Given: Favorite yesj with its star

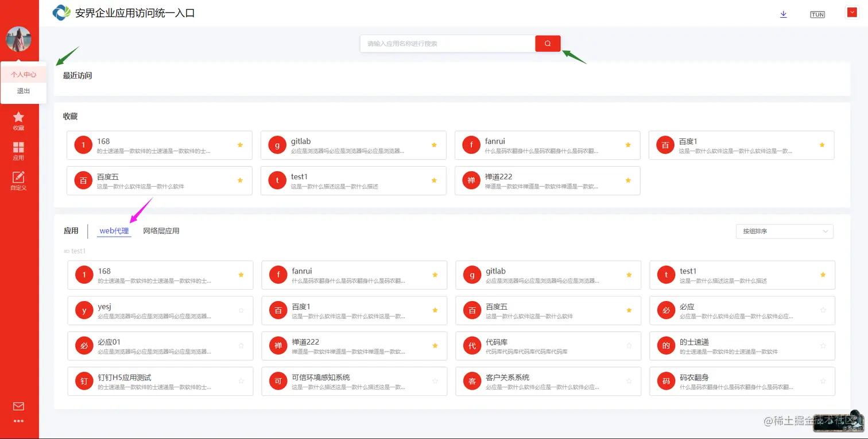Looking at the screenshot, I should click(x=241, y=310).
